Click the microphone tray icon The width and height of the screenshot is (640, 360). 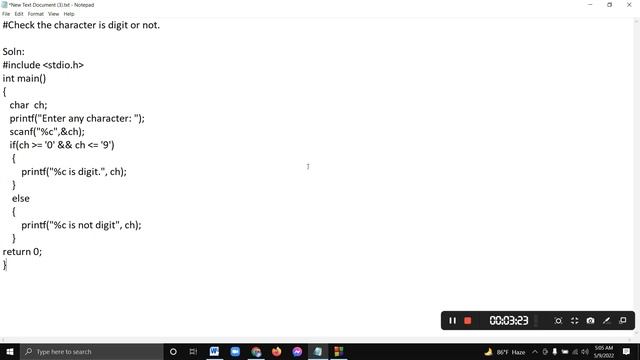click(x=555, y=351)
